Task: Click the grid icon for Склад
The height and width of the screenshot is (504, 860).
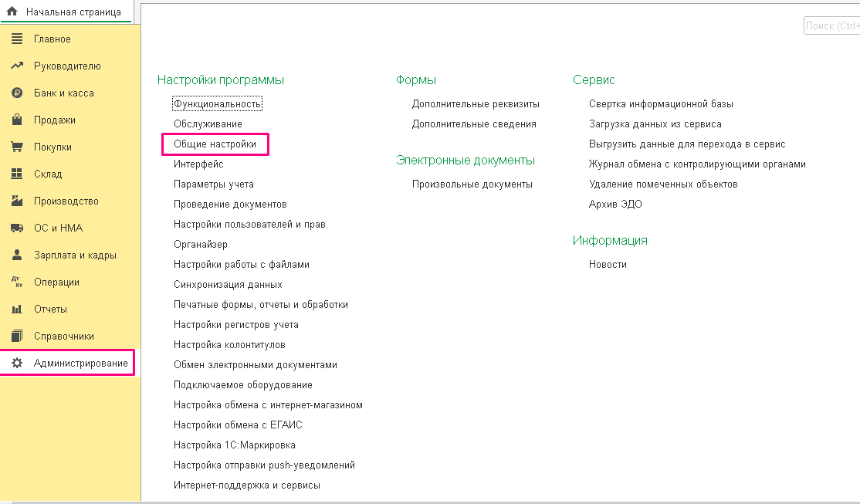Action: point(17,174)
